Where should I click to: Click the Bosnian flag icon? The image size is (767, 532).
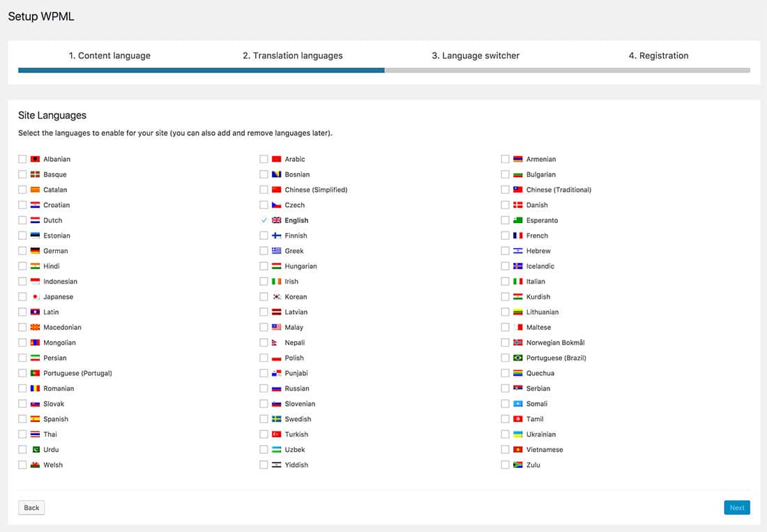click(276, 174)
